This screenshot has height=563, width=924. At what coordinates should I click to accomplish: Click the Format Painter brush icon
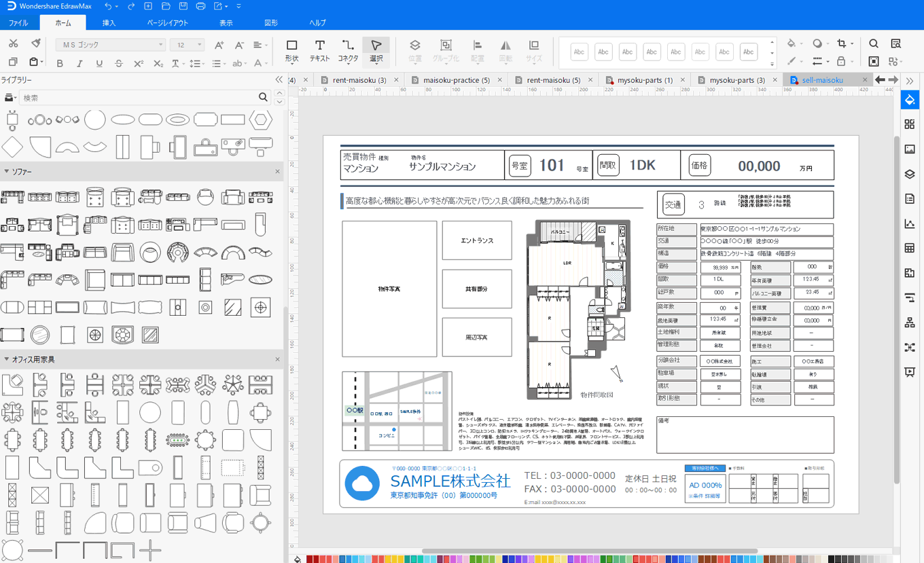click(x=36, y=44)
